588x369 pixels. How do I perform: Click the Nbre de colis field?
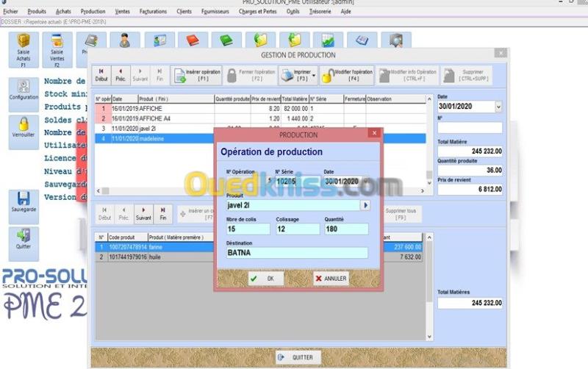coord(248,229)
